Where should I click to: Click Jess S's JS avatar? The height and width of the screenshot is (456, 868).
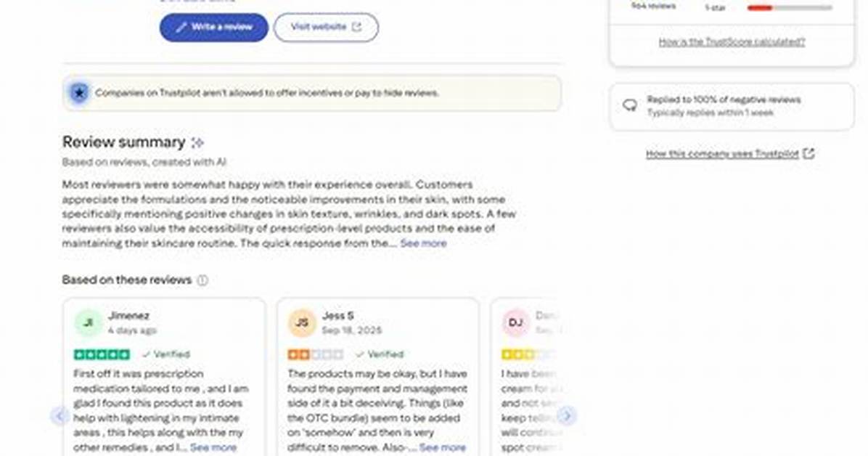(302, 322)
